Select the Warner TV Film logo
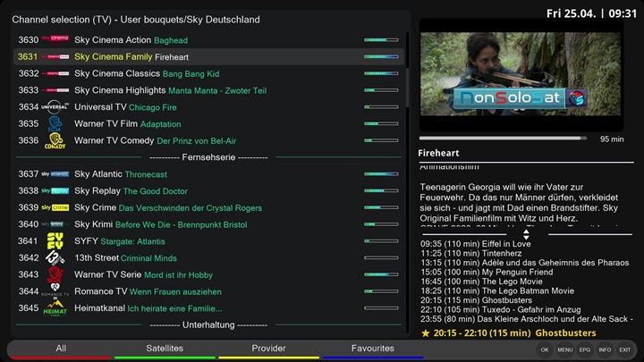Viewport: 644px width, 362px height. click(x=55, y=123)
